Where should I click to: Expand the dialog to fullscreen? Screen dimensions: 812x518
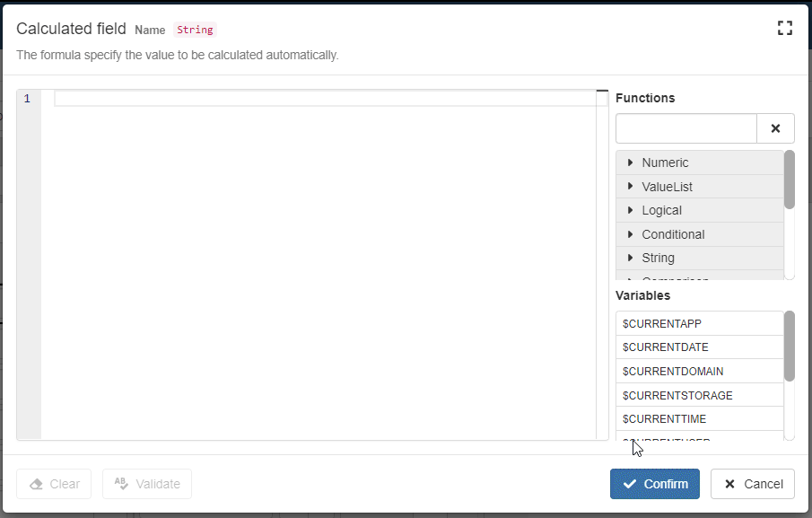point(785,28)
